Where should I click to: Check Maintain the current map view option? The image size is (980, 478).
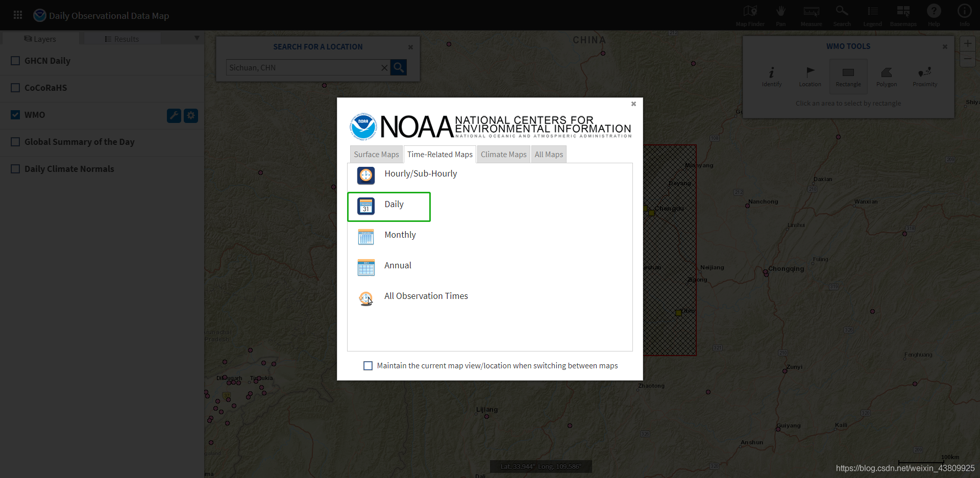pyautogui.click(x=368, y=366)
